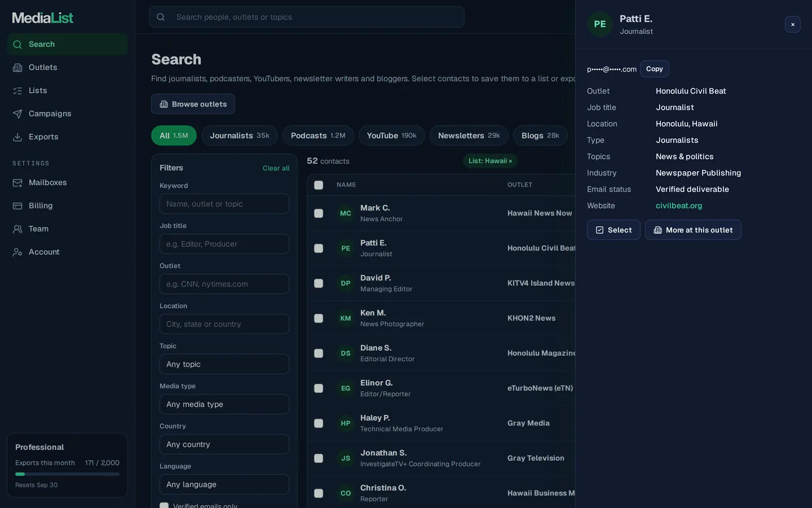Open the Exports section
The height and width of the screenshot is (508, 812).
point(67,137)
